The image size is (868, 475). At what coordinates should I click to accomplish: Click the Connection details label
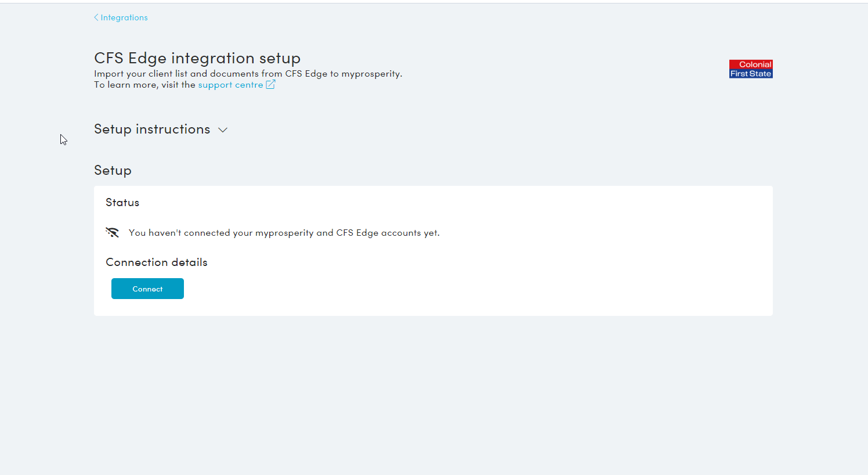[157, 262]
